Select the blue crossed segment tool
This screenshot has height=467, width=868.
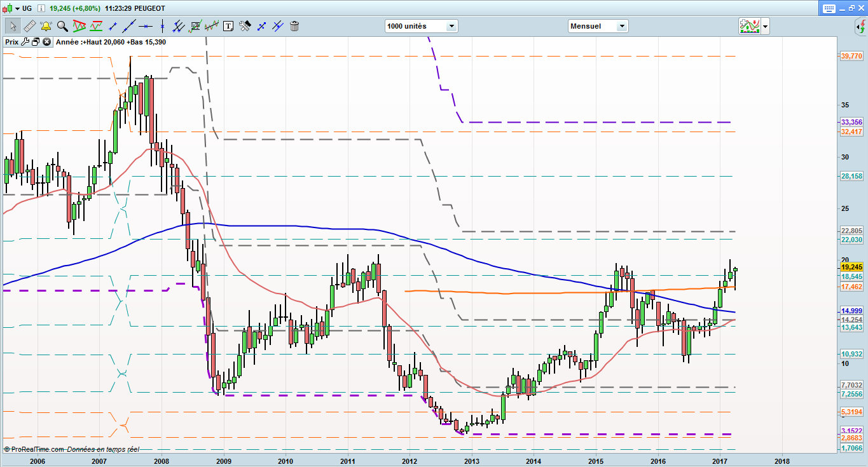pyautogui.click(x=261, y=26)
